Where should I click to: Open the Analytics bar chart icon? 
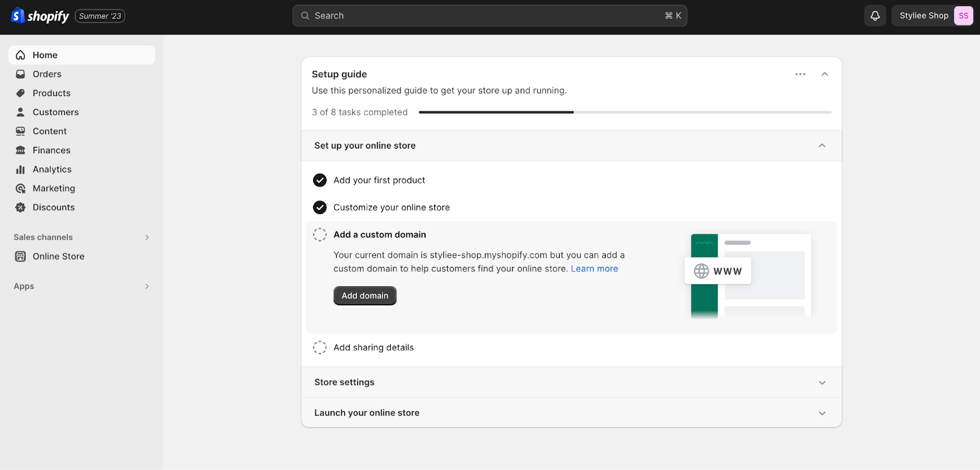click(x=20, y=170)
